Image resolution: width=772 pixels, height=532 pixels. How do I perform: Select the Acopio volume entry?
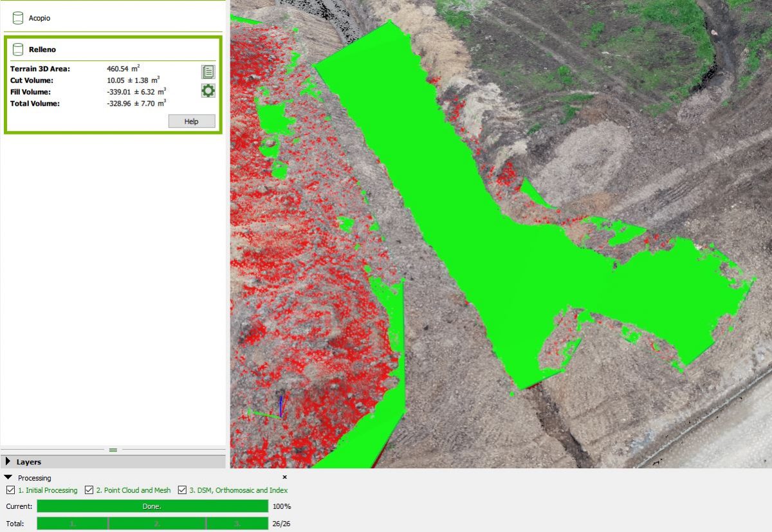(x=39, y=19)
